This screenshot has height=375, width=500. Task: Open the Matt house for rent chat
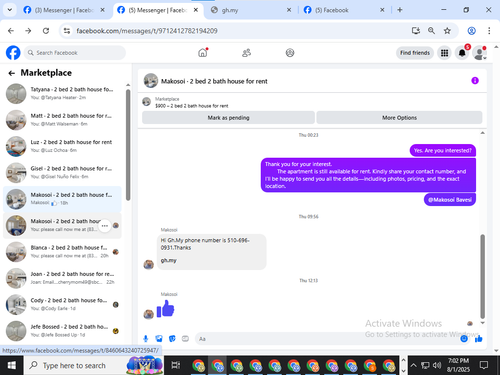(62, 120)
